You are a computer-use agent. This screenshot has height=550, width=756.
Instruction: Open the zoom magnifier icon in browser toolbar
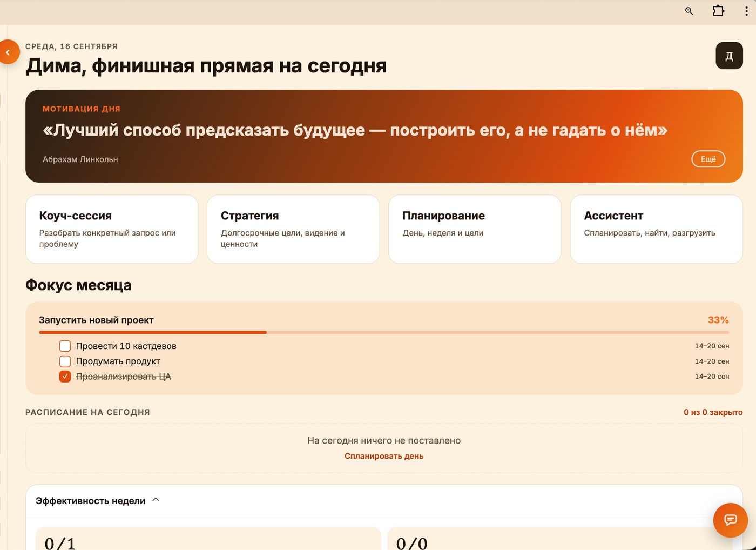point(689,11)
